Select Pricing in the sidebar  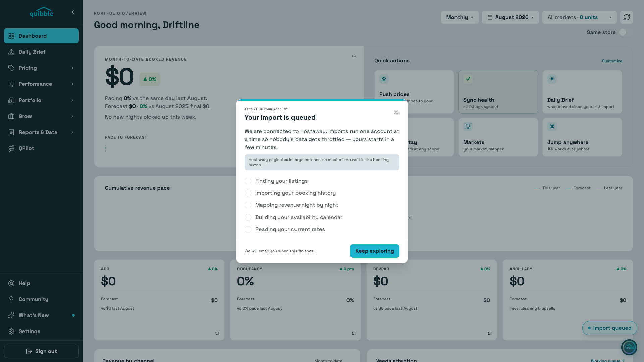41,68
